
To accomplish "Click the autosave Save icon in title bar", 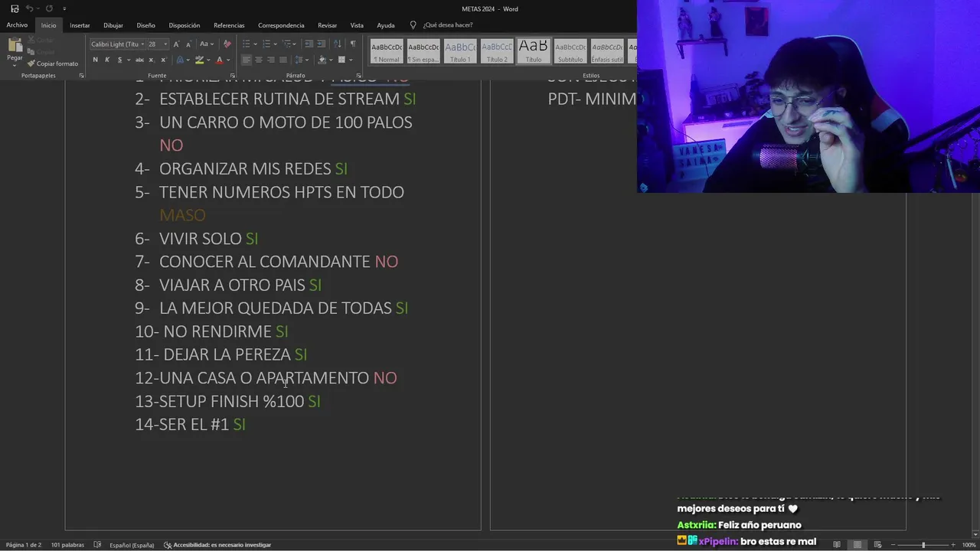I will [15, 8].
